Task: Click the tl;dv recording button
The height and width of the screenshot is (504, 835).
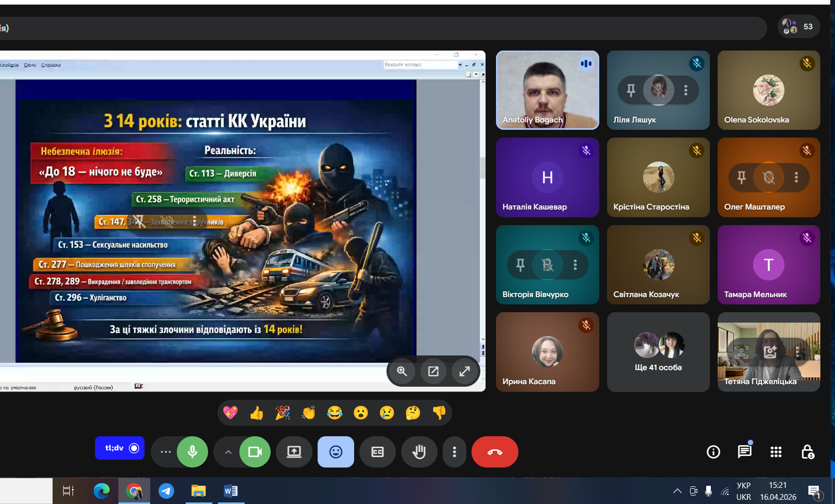Action: (x=119, y=448)
